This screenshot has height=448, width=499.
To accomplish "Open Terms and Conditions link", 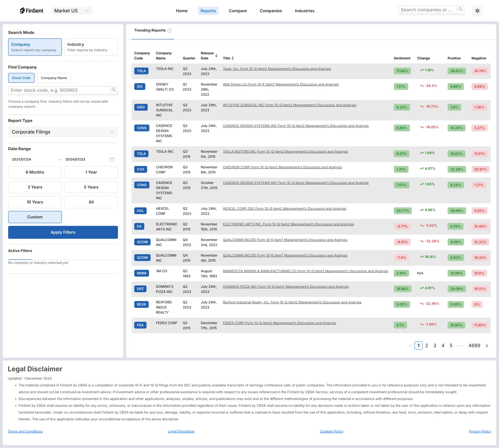I will pyautogui.click(x=25, y=431).
